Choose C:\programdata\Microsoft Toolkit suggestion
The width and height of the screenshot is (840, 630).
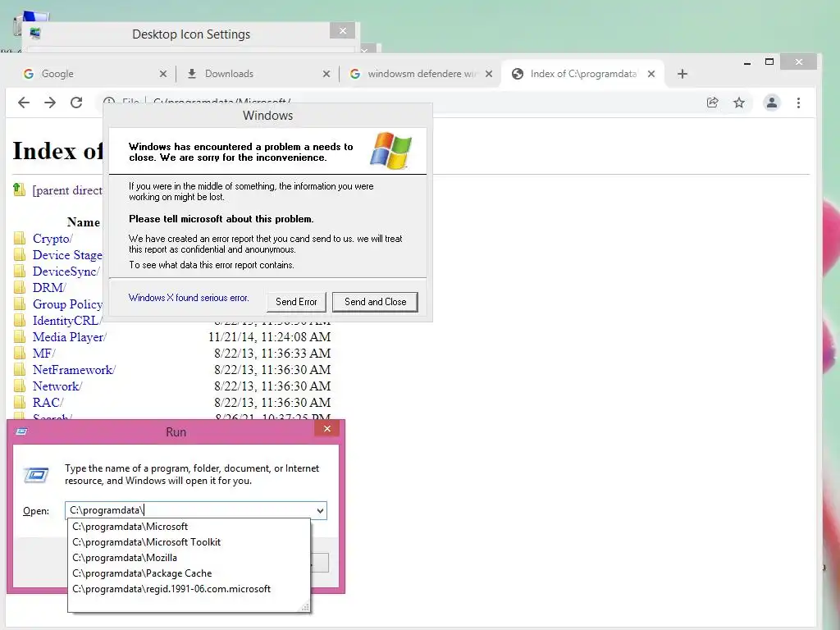pyautogui.click(x=189, y=542)
